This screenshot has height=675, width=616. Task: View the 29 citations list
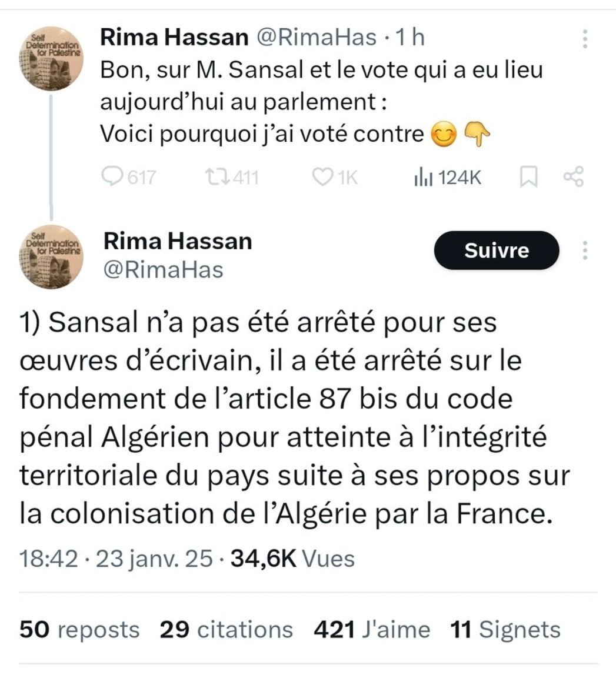tap(226, 630)
